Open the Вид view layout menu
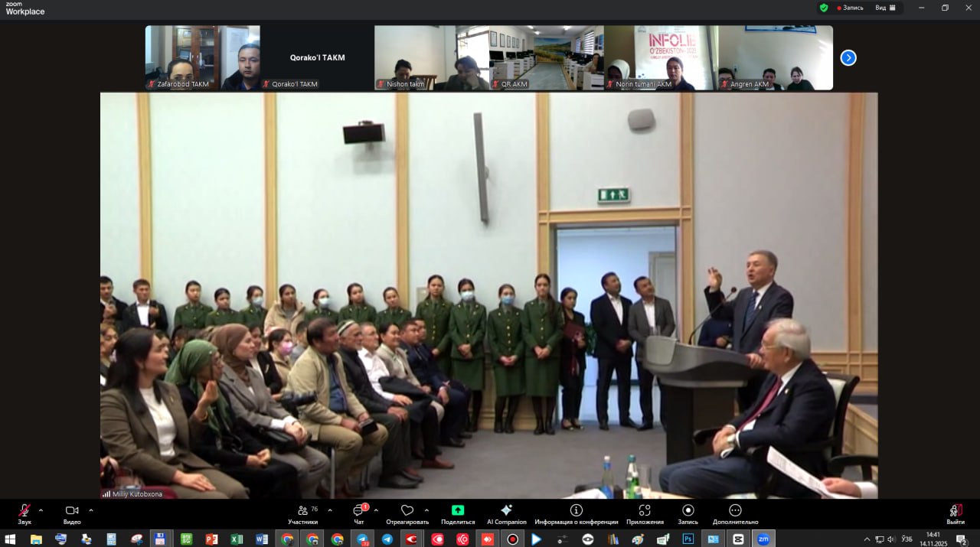 point(885,8)
